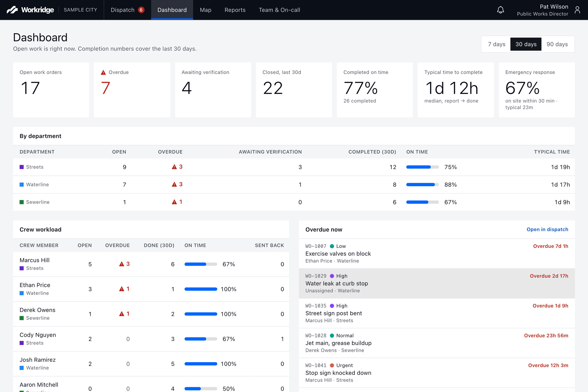
Task: Click the Workridge logo icon
Action: (x=12, y=10)
